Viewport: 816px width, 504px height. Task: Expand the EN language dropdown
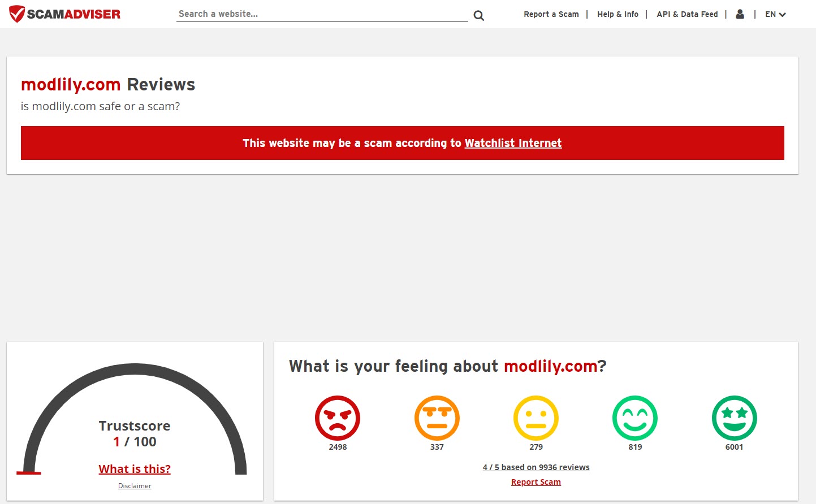click(775, 14)
